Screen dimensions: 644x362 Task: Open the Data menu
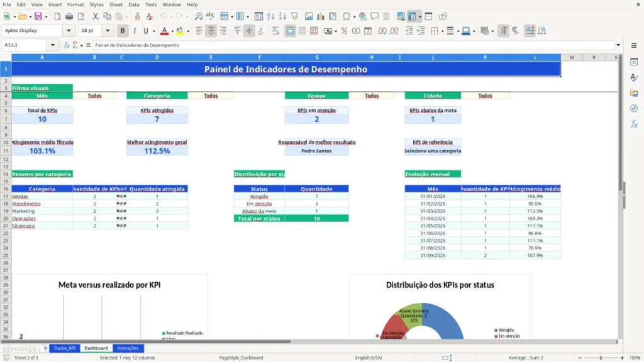click(x=133, y=4)
